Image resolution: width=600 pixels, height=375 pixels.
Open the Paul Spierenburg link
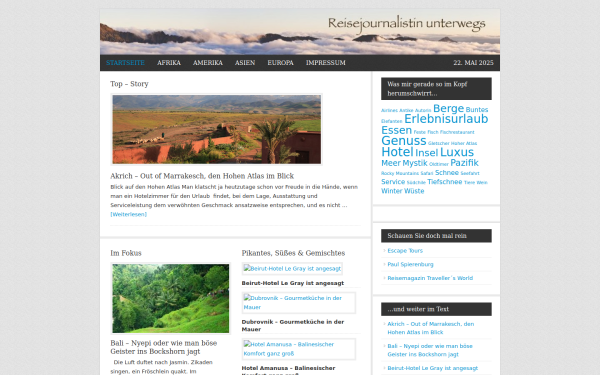pos(410,264)
